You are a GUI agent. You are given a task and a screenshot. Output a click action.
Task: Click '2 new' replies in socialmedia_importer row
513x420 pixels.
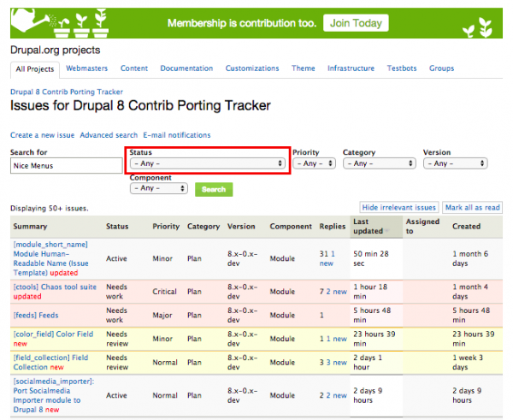click(x=336, y=395)
